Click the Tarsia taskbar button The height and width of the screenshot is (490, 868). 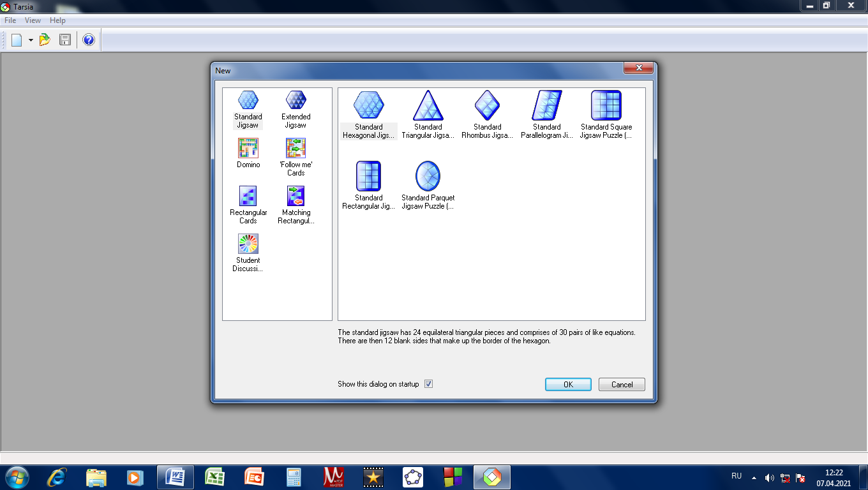(x=491, y=477)
